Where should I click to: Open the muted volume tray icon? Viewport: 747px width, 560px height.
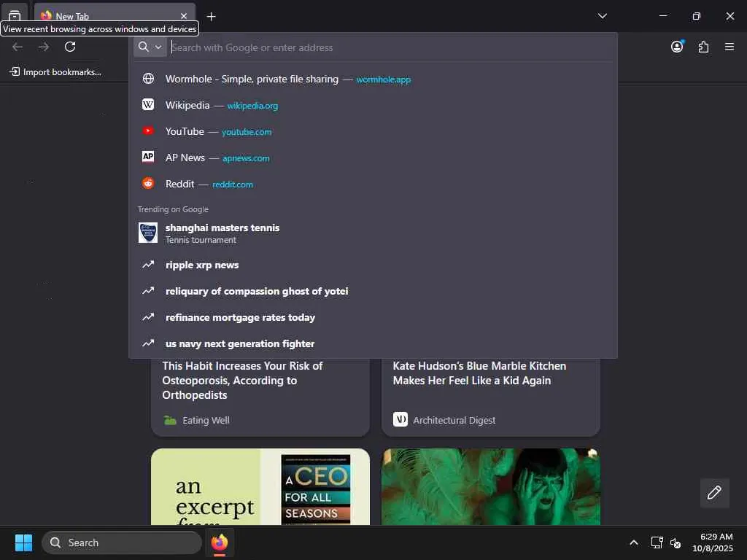(675, 542)
